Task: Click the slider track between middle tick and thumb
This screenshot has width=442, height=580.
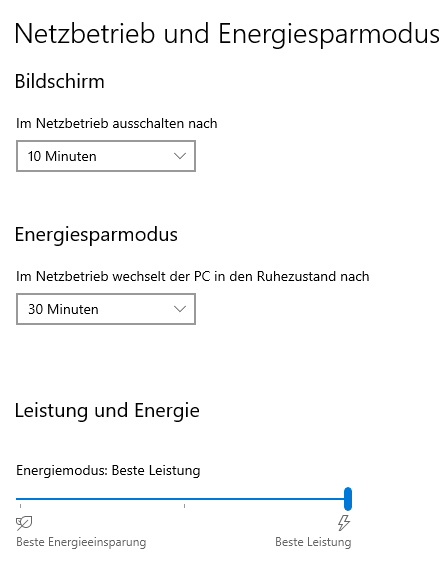Action: pyautogui.click(x=264, y=499)
